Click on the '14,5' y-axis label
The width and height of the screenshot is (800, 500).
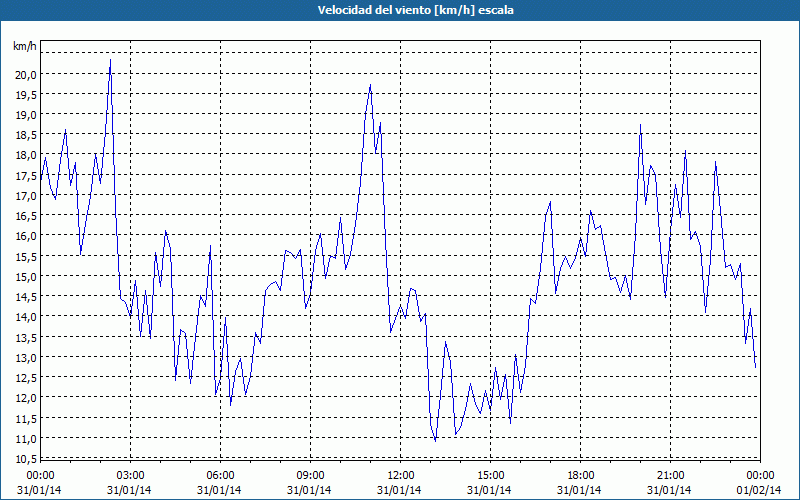[27, 297]
